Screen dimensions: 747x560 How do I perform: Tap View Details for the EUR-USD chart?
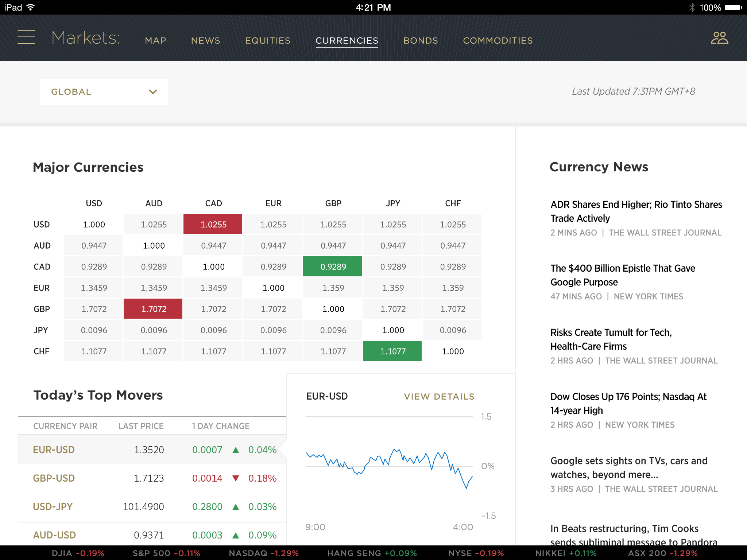(439, 396)
